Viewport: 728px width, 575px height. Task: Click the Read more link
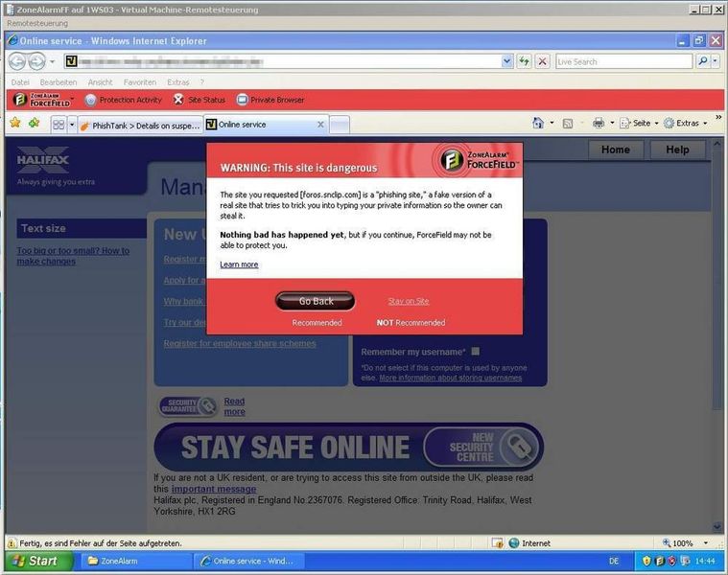pos(234,406)
